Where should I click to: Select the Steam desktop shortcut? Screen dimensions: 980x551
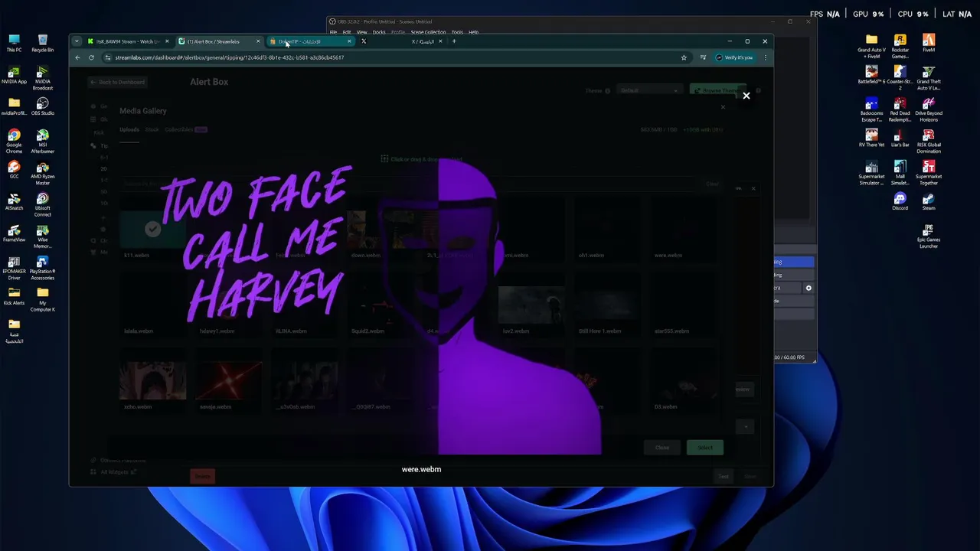pyautogui.click(x=929, y=201)
